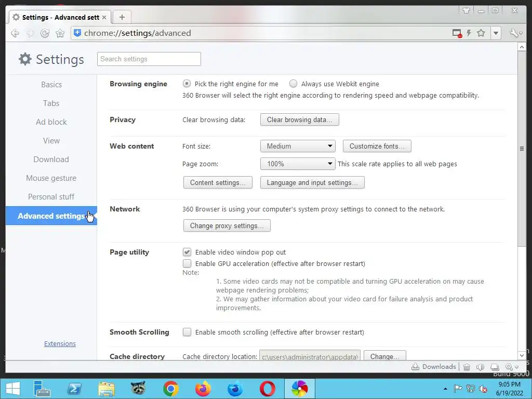The height and width of the screenshot is (399, 532).
Task: Open Language and input settings
Action: click(x=312, y=182)
